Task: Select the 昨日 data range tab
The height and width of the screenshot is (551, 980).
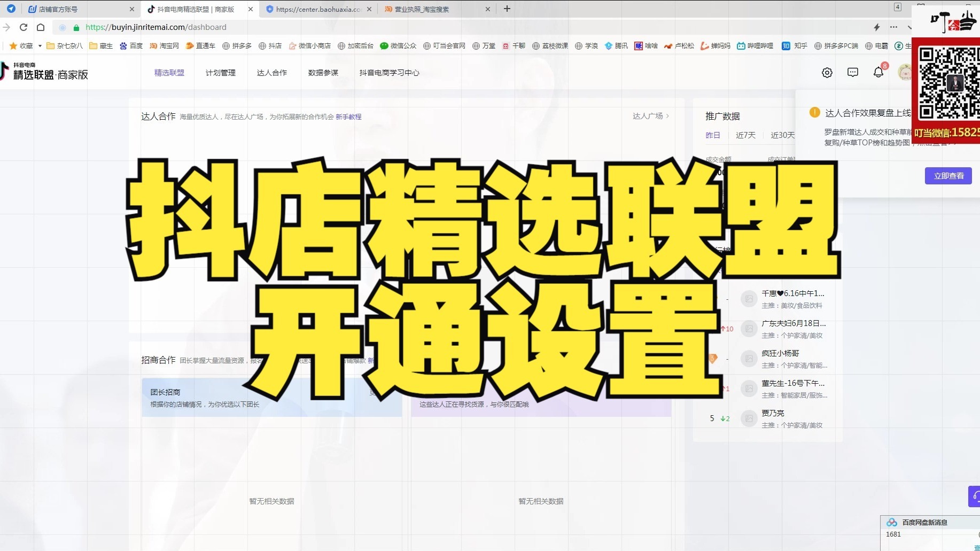Action: pyautogui.click(x=713, y=135)
